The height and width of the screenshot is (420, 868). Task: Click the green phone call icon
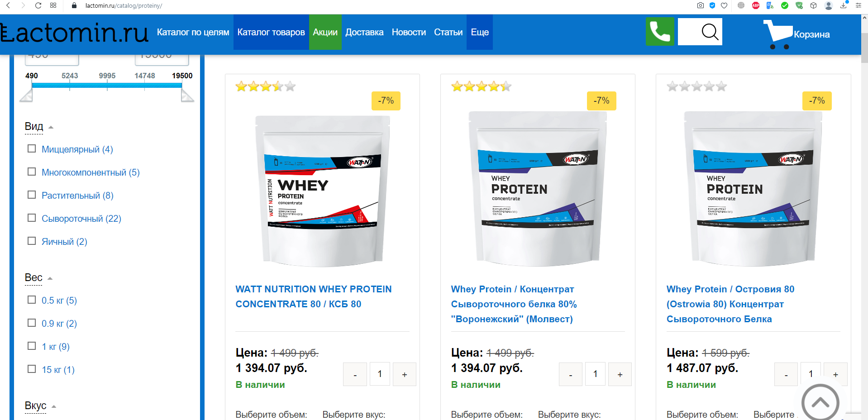click(x=659, y=32)
